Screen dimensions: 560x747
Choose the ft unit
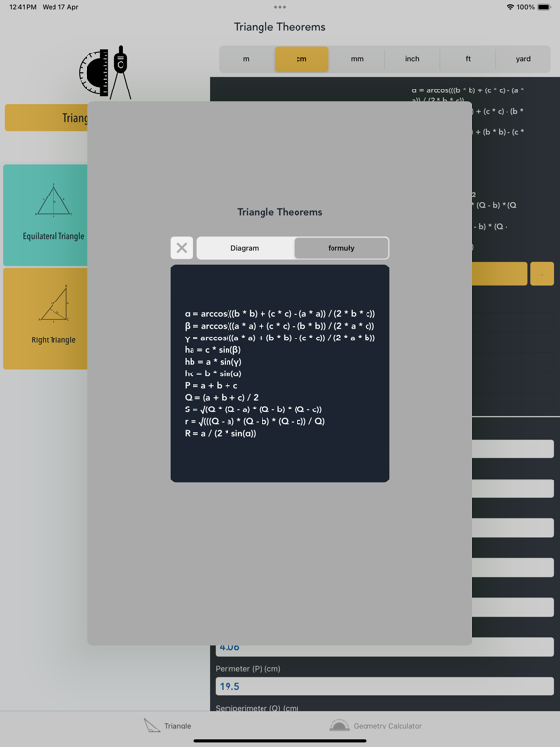click(468, 59)
